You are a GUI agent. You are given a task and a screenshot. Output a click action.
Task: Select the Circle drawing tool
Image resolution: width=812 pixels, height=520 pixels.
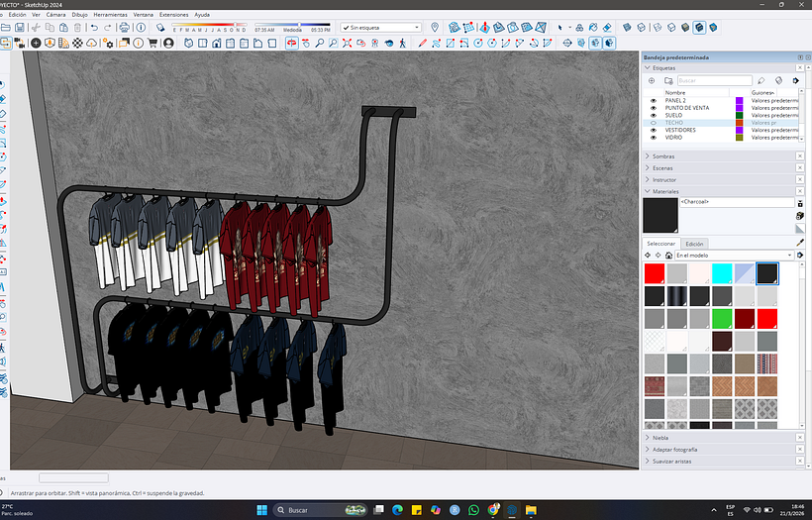click(x=478, y=43)
